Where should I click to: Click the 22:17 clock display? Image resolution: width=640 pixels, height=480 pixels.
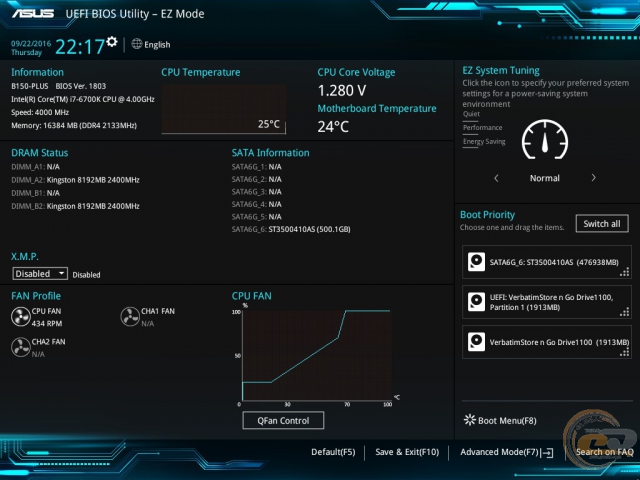(x=80, y=47)
